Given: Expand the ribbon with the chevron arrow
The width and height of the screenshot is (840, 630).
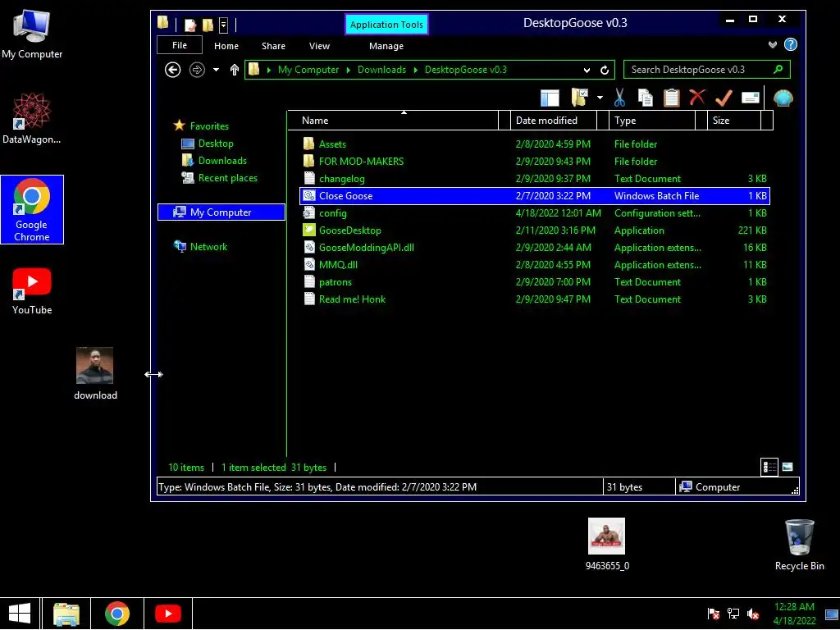Looking at the screenshot, I should [772, 44].
